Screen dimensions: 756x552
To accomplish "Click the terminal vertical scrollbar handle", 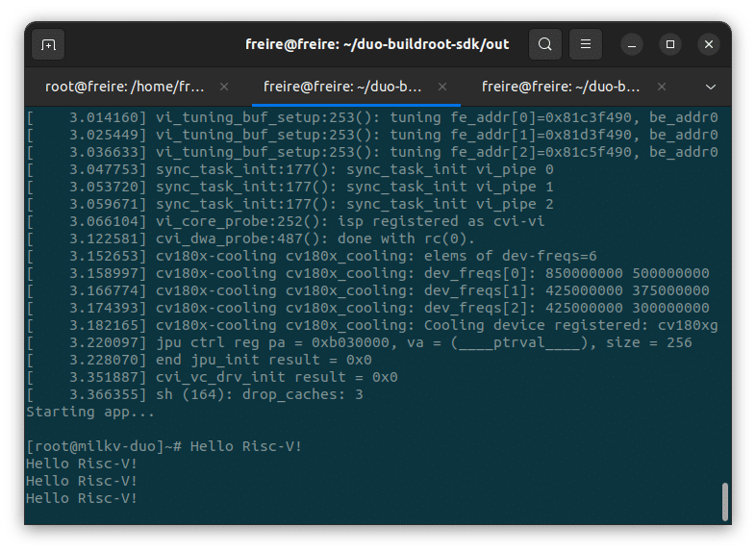I will coord(724,501).
